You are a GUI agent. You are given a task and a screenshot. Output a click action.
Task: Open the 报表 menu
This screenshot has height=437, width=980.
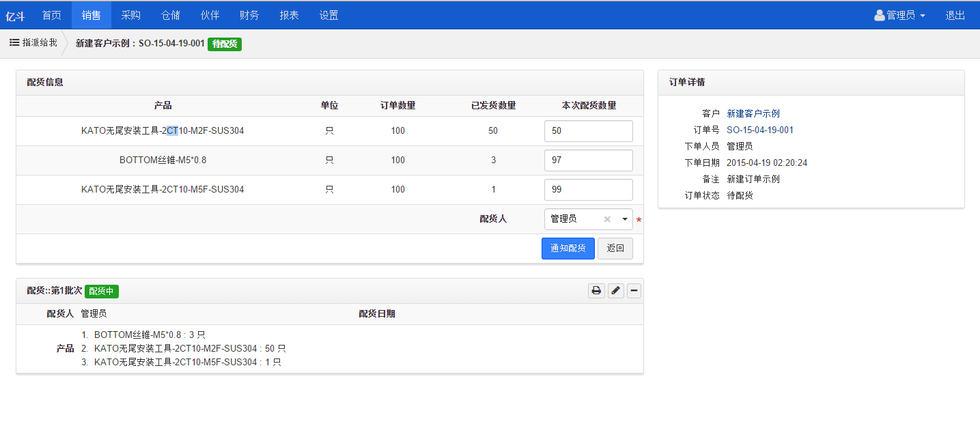[289, 15]
